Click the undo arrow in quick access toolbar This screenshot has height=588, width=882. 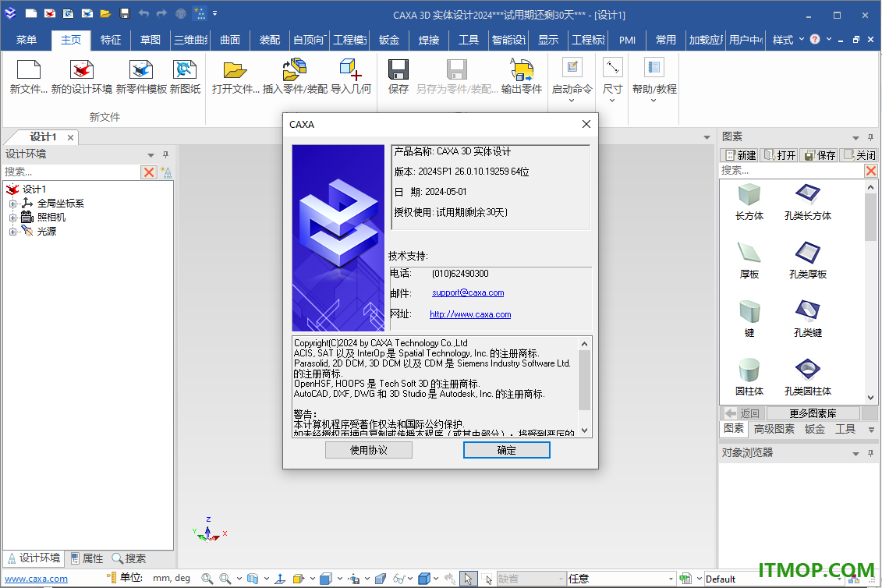(144, 13)
